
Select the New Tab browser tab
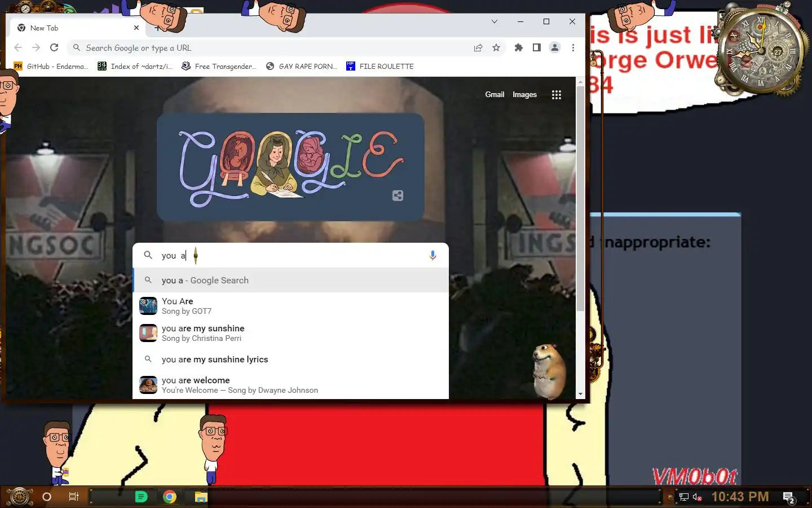[x=79, y=28]
